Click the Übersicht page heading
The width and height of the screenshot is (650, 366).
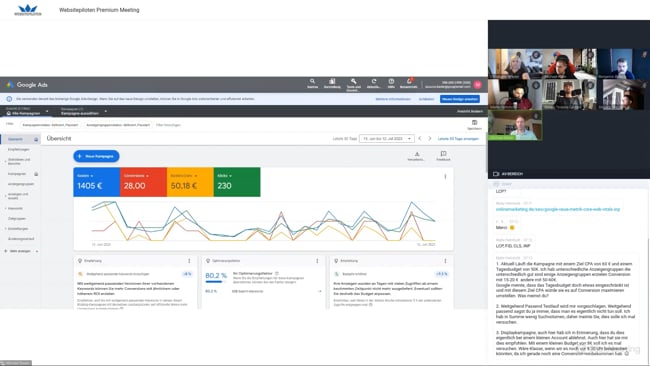pos(59,138)
